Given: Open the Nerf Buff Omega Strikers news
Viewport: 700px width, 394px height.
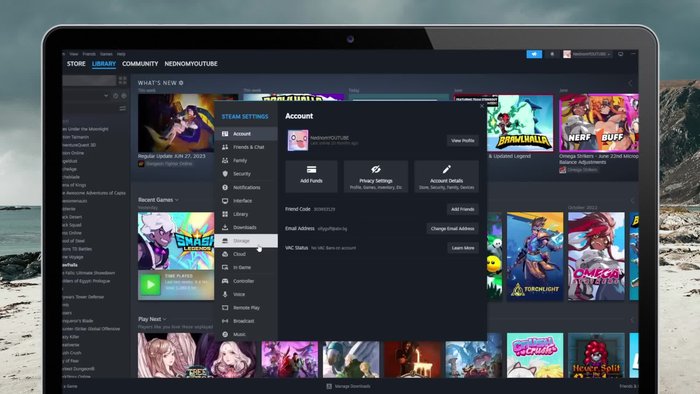Looking at the screenshot, I should point(599,123).
